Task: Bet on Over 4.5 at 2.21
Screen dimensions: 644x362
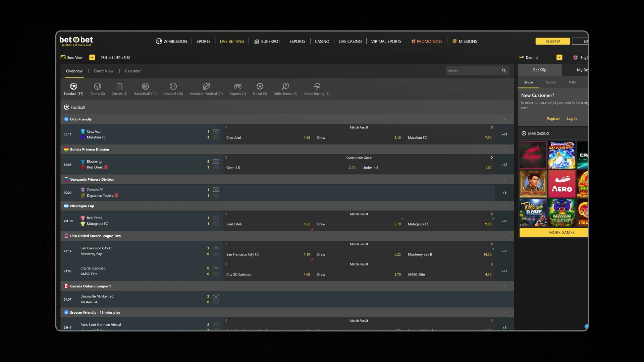Action: [291, 168]
